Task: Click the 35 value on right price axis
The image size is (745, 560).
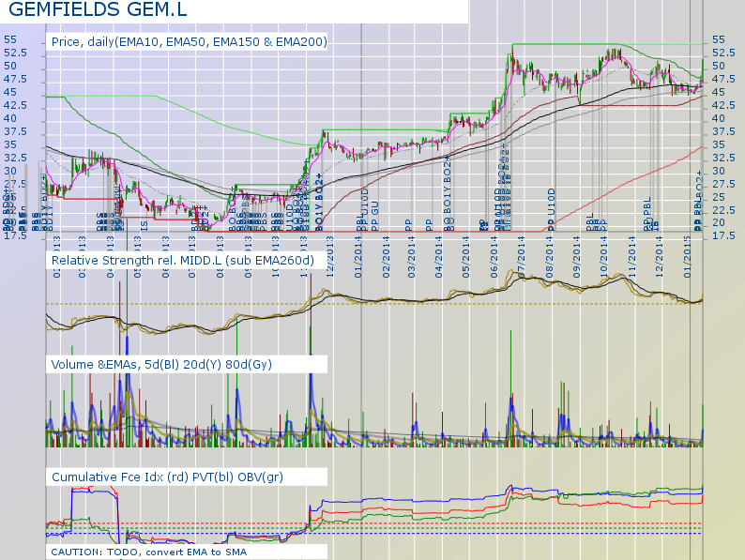Action: coord(719,144)
